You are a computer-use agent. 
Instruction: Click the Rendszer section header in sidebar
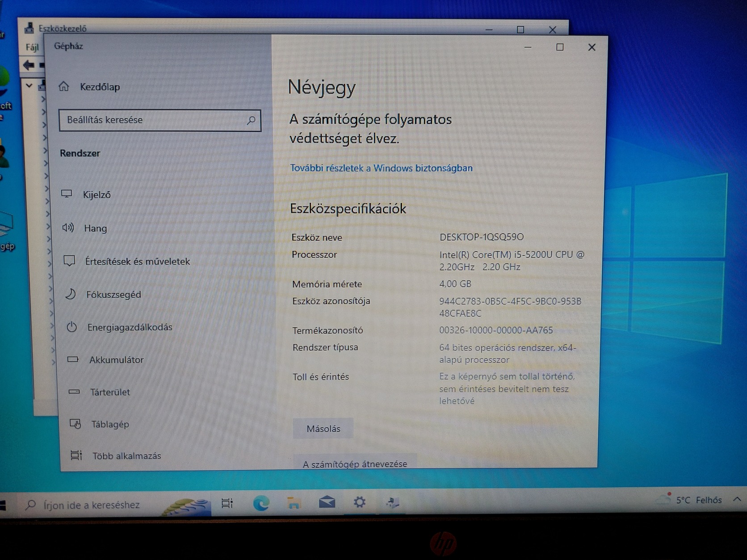(80, 153)
